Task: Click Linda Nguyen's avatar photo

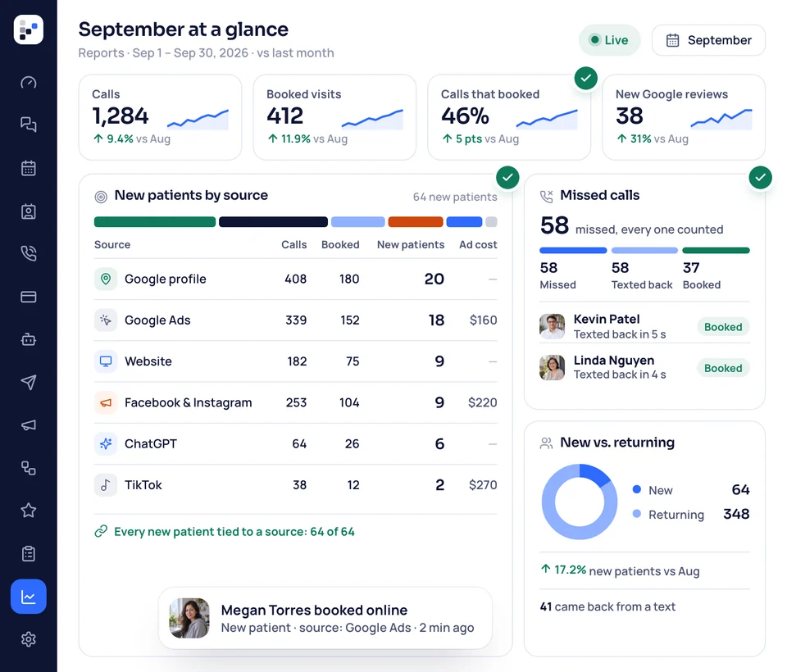Action: click(552, 368)
